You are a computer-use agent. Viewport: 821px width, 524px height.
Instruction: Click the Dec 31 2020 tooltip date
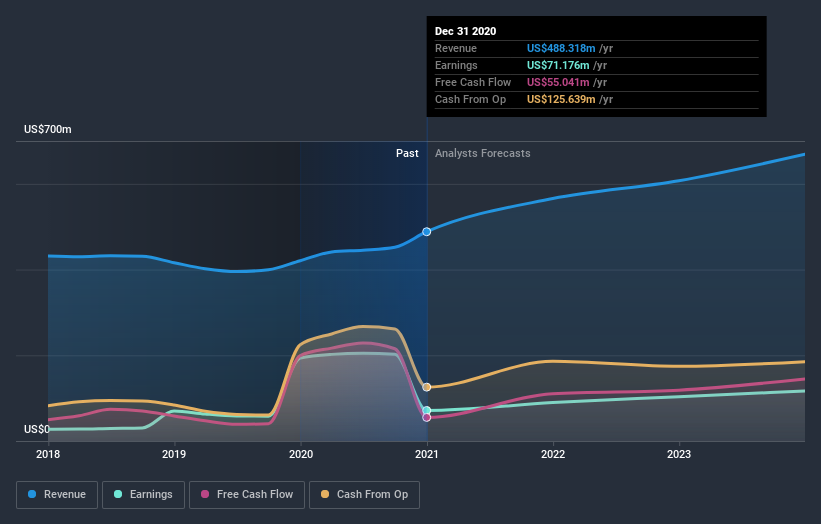(x=465, y=31)
